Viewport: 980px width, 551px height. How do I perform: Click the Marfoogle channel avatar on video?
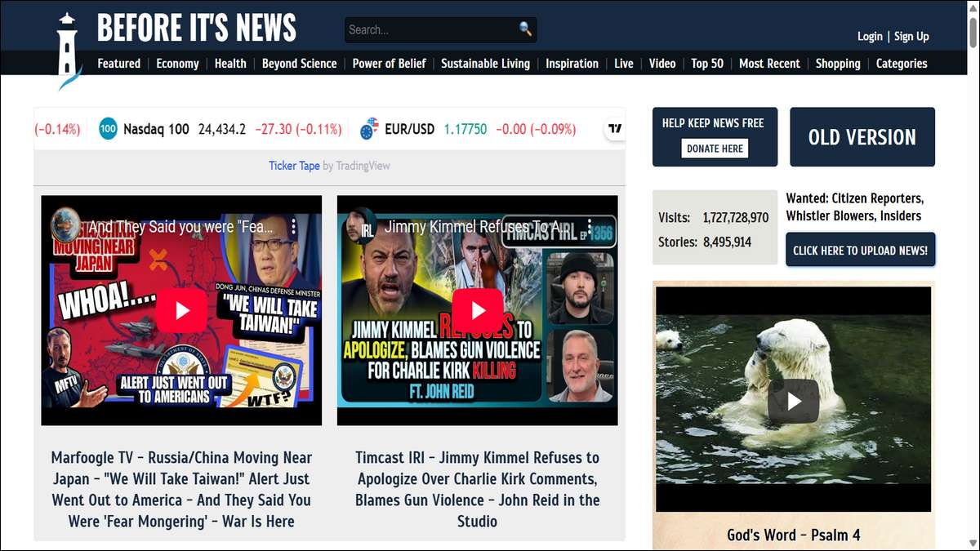[x=65, y=226]
